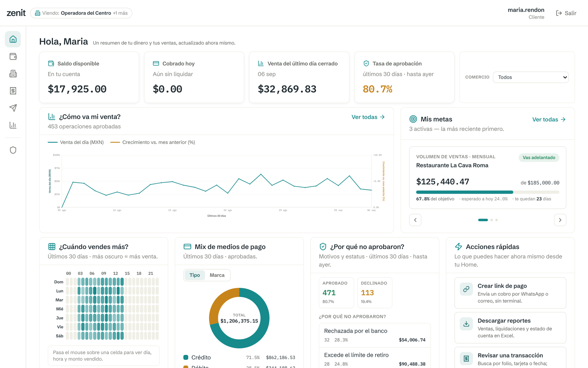Click the shield icon in the sidebar
This screenshot has width=588, height=368.
click(13, 150)
